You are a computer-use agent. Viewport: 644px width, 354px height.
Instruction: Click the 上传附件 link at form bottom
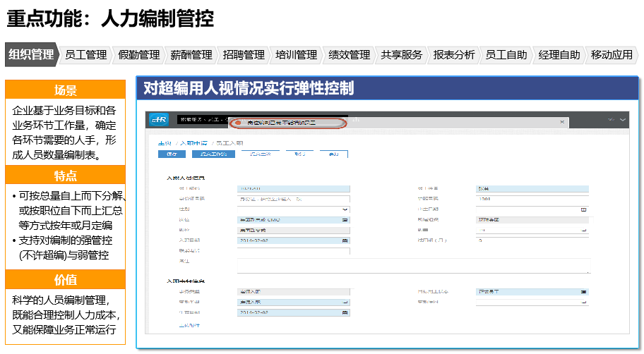point(189,325)
